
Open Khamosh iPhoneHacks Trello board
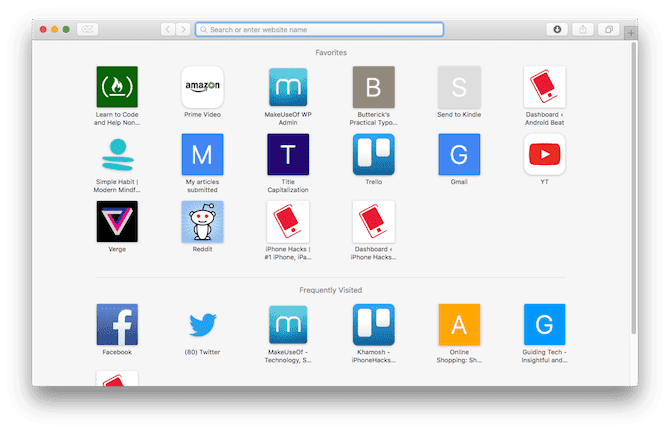(373, 324)
